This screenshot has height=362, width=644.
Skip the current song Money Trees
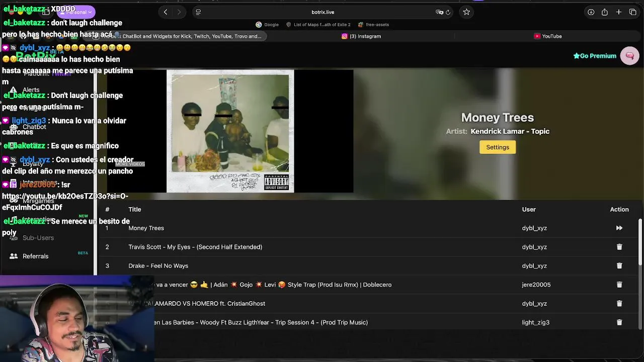(x=619, y=228)
